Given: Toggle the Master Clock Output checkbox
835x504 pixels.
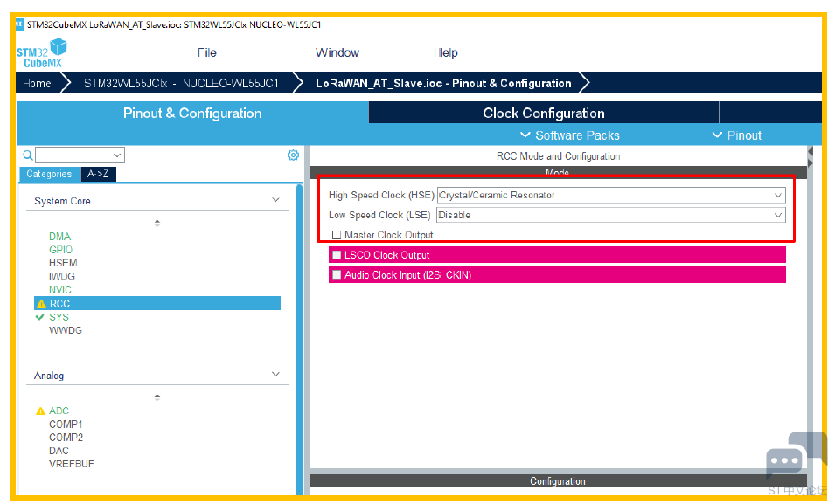Looking at the screenshot, I should tap(337, 235).
